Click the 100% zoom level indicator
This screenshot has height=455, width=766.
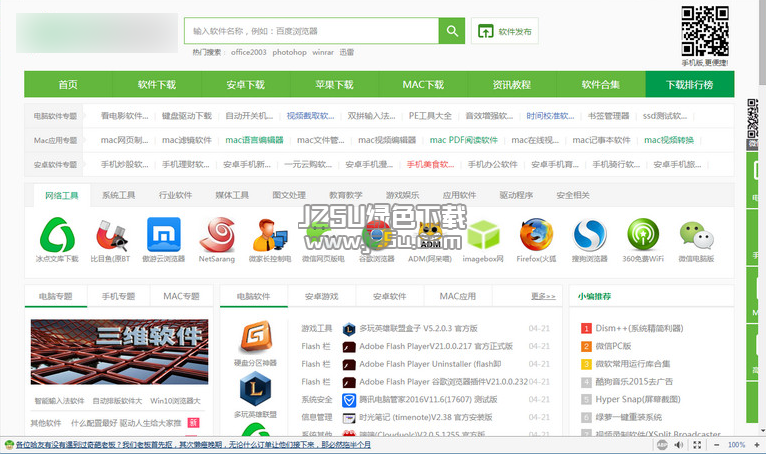[736, 445]
